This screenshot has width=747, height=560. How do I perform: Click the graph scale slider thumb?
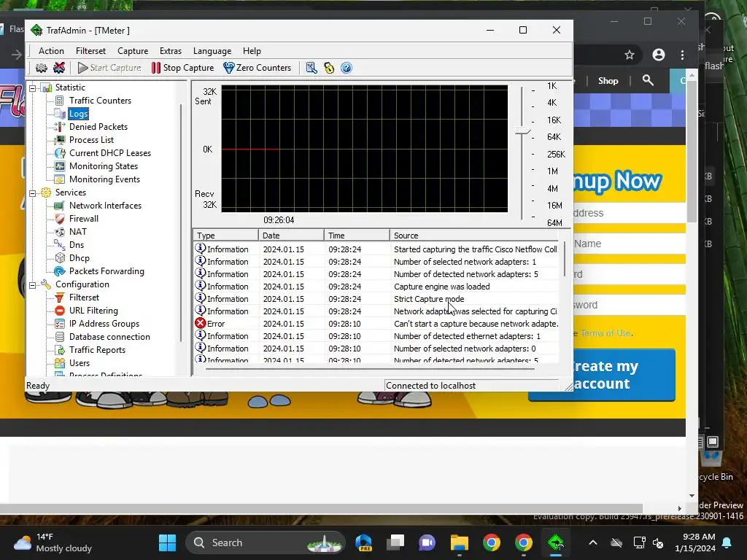(522, 131)
